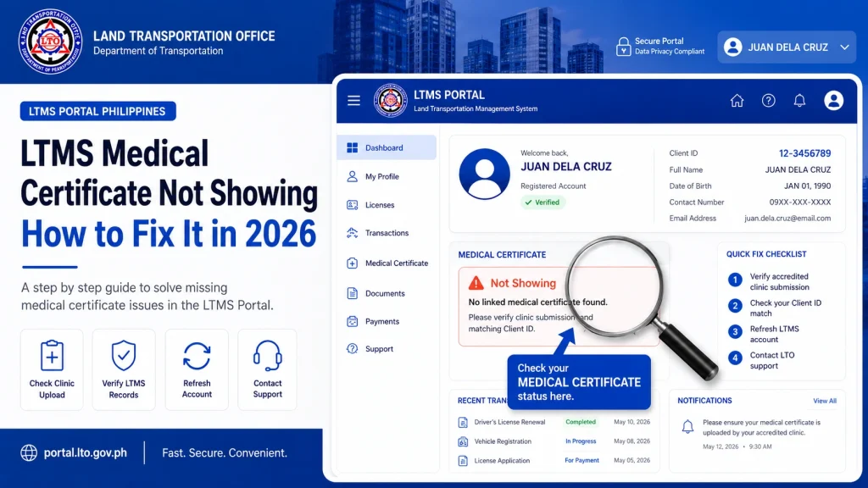This screenshot has width=868, height=488.
Task: Click the globe icon beside portal URL
Action: point(29,452)
